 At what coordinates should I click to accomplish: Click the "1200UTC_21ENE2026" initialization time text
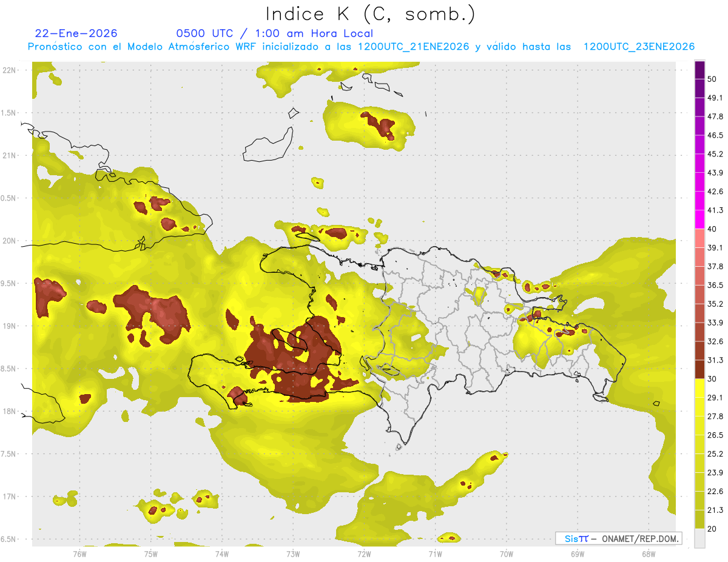coord(413,47)
